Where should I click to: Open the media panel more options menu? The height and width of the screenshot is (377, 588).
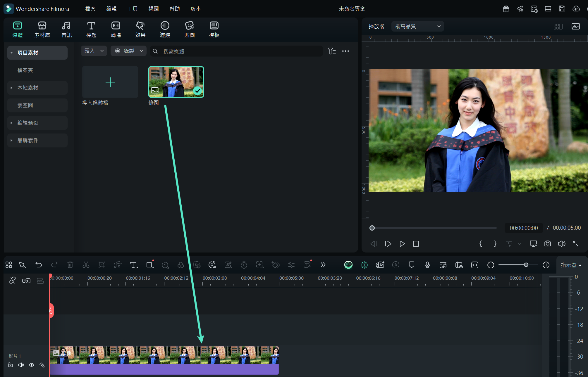pyautogui.click(x=345, y=51)
